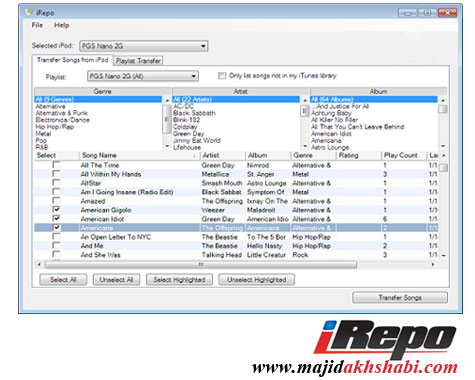The height and width of the screenshot is (380, 475).
Task: Check the AllStar song checkbox
Action: [57, 183]
